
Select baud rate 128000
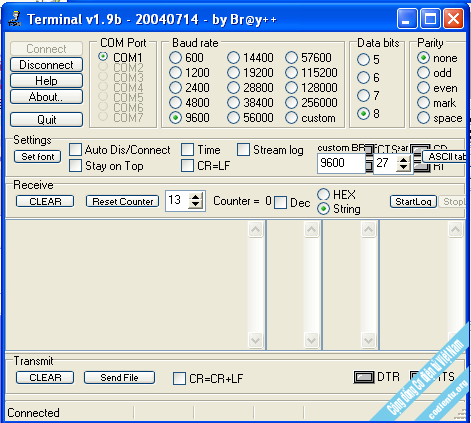point(291,87)
